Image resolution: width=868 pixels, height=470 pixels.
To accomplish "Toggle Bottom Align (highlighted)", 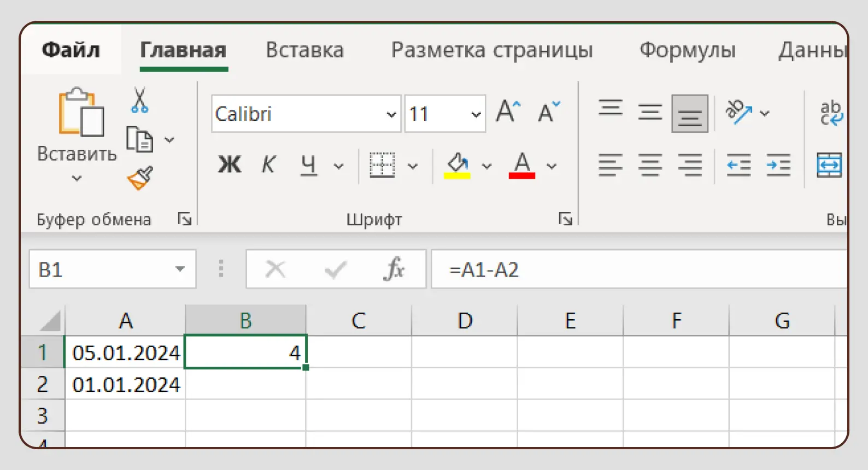I will pyautogui.click(x=690, y=114).
